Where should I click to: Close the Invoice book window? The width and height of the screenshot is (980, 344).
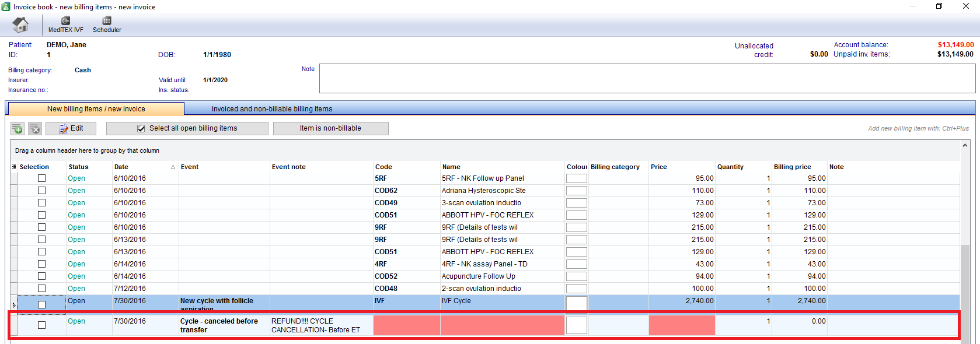point(966,6)
